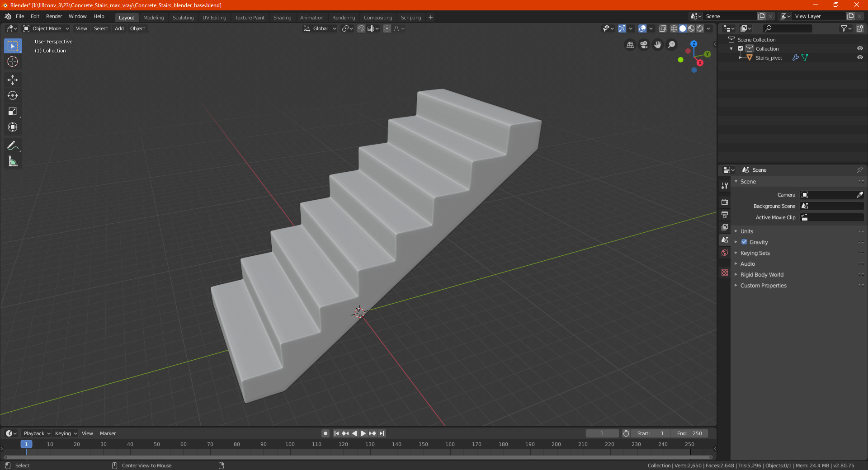Viewport: 868px width, 470px height.
Task: Switch to wireframe viewport shading
Action: click(x=674, y=28)
